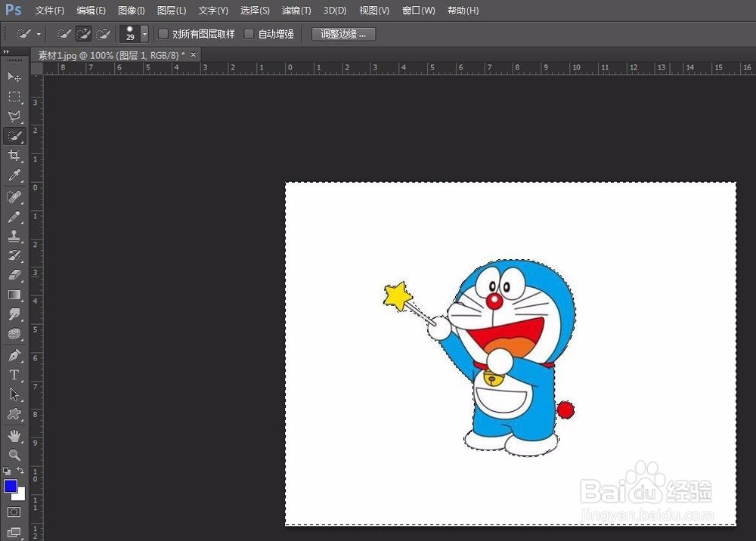Image resolution: width=756 pixels, height=541 pixels.
Task: Select the Path Selection tool
Action: (14, 394)
